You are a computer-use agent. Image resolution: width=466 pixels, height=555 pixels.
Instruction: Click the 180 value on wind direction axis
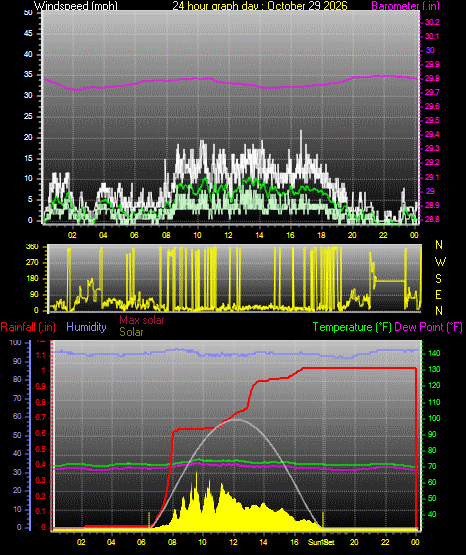click(32, 279)
